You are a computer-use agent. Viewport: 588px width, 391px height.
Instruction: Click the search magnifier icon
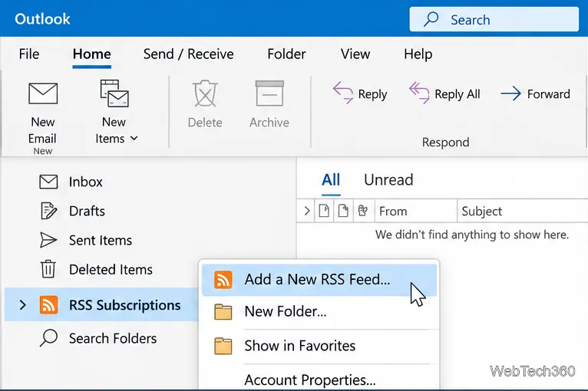tap(431, 19)
